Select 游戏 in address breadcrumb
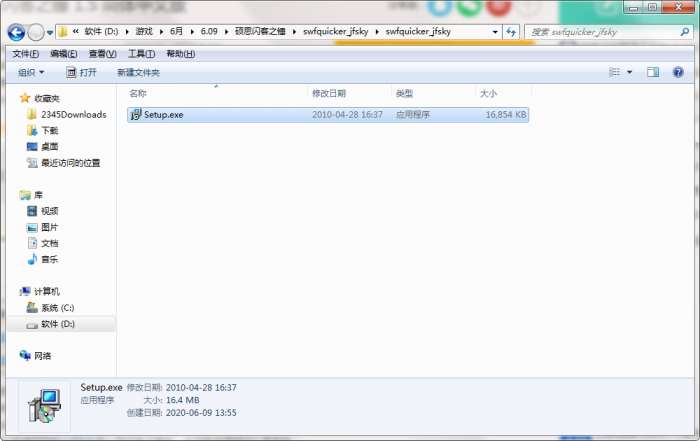The image size is (700, 441). [144, 32]
